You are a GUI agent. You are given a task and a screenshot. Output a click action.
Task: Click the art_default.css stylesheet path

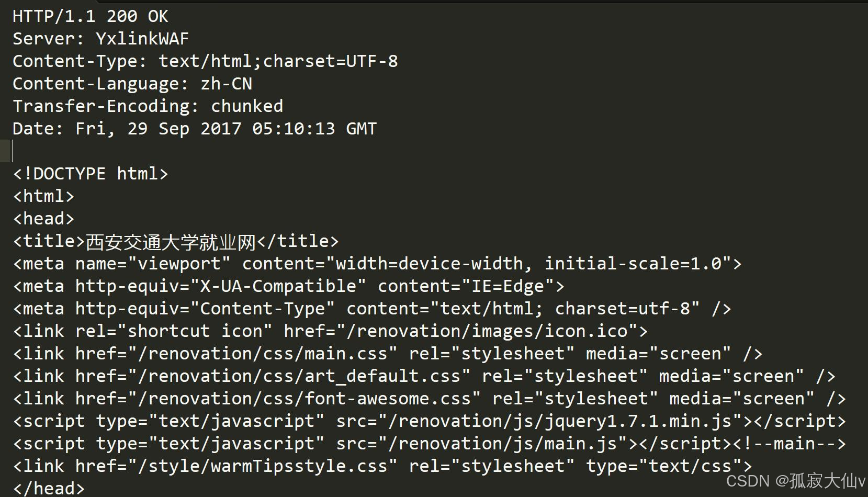coord(299,376)
